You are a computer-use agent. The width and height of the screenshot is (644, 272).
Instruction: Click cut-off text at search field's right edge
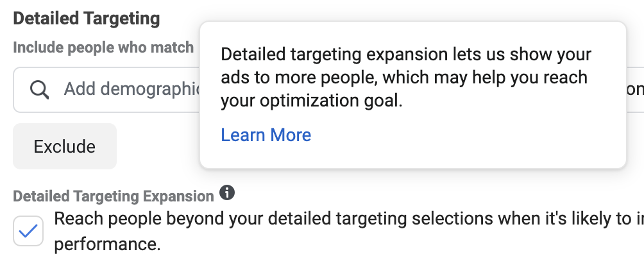(636, 89)
